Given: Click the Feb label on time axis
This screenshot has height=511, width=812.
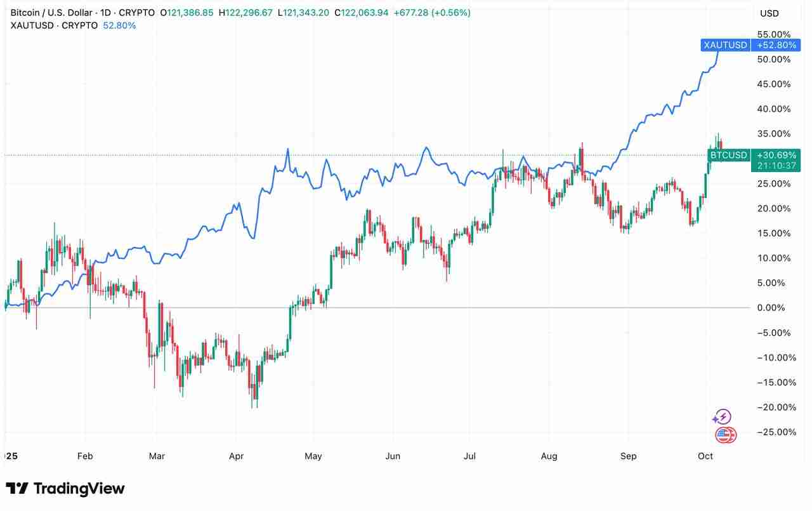Looking at the screenshot, I should pyautogui.click(x=84, y=456).
